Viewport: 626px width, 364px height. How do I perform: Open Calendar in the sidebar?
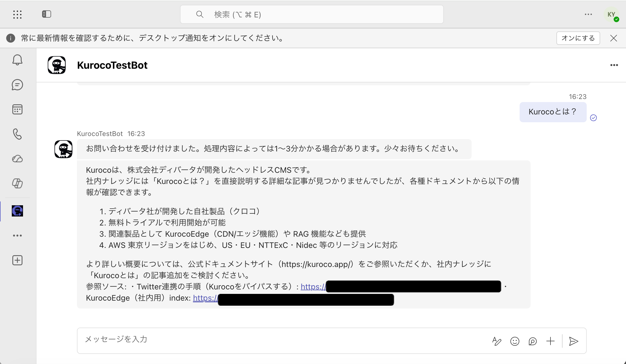(x=17, y=109)
